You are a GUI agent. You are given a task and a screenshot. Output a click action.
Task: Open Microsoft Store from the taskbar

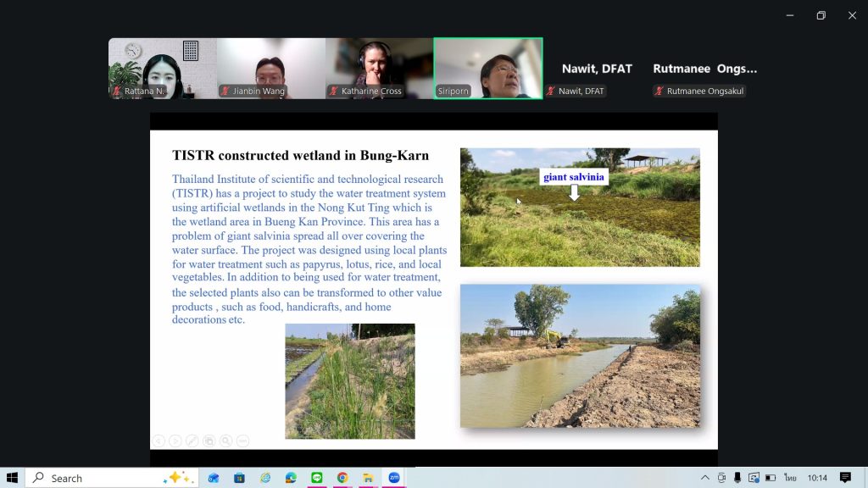pyautogui.click(x=239, y=478)
